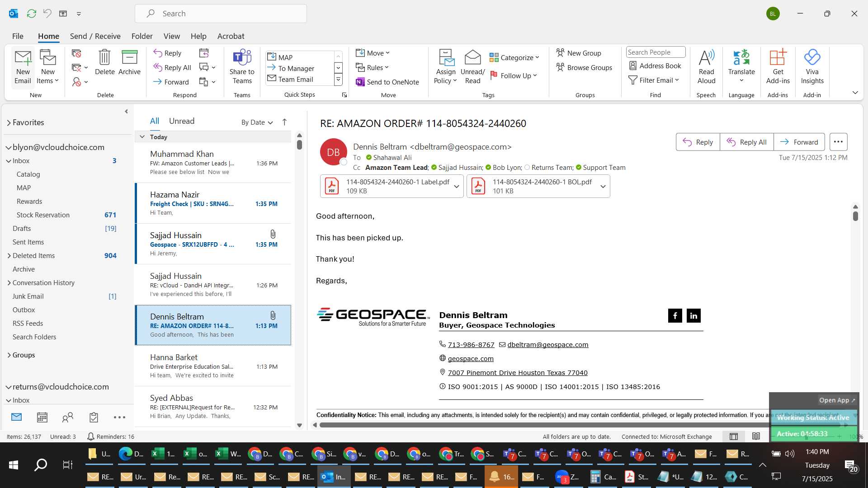This screenshot has height=488, width=868.
Task: Click the Windows taskbar search icon
Action: 41,465
